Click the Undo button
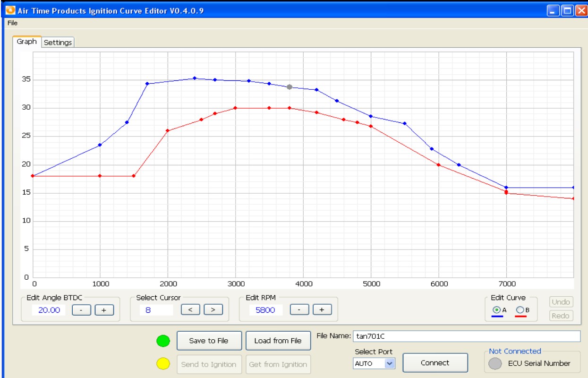 click(561, 302)
